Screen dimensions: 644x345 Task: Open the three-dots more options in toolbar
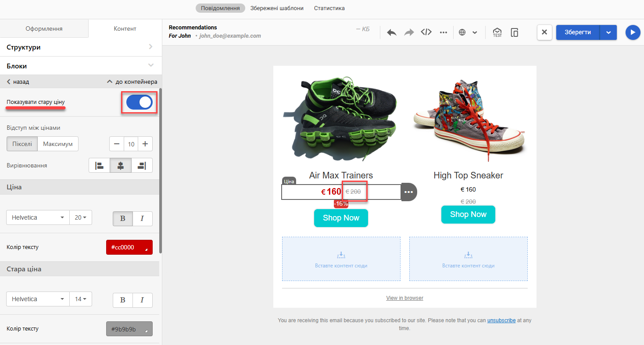[x=443, y=32]
